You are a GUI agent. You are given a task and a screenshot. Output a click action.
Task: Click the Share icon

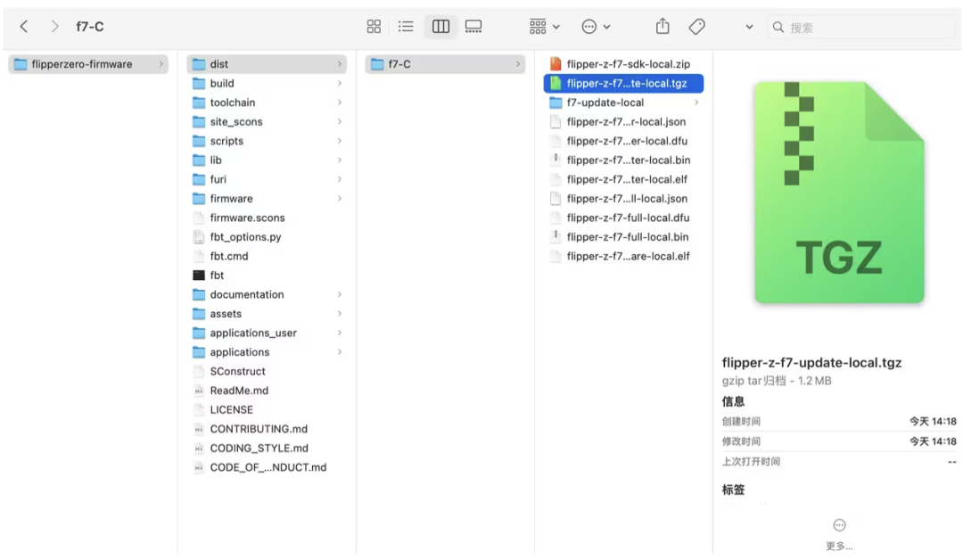tap(662, 27)
